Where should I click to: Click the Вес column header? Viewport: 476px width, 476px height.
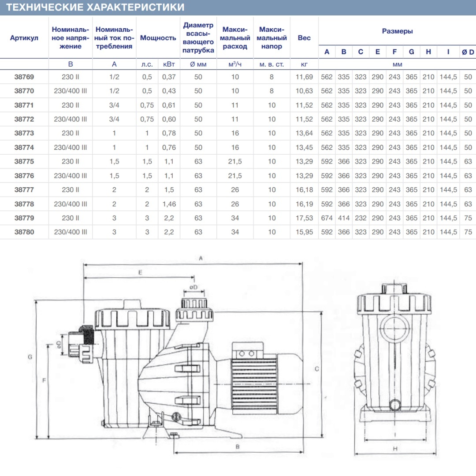click(x=304, y=38)
